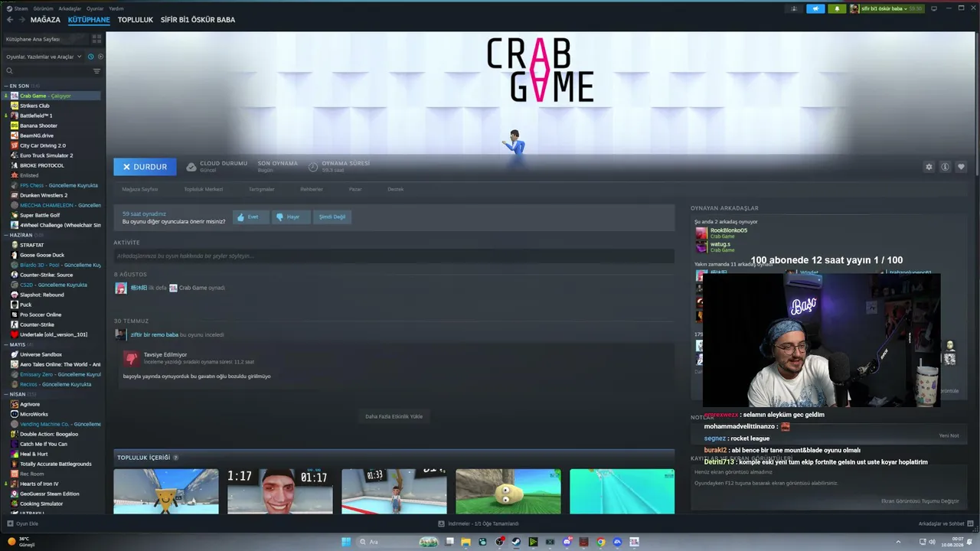Screen dimensions: 980x551
Task: Open the Arkadaşlar menu
Action: (70, 8)
